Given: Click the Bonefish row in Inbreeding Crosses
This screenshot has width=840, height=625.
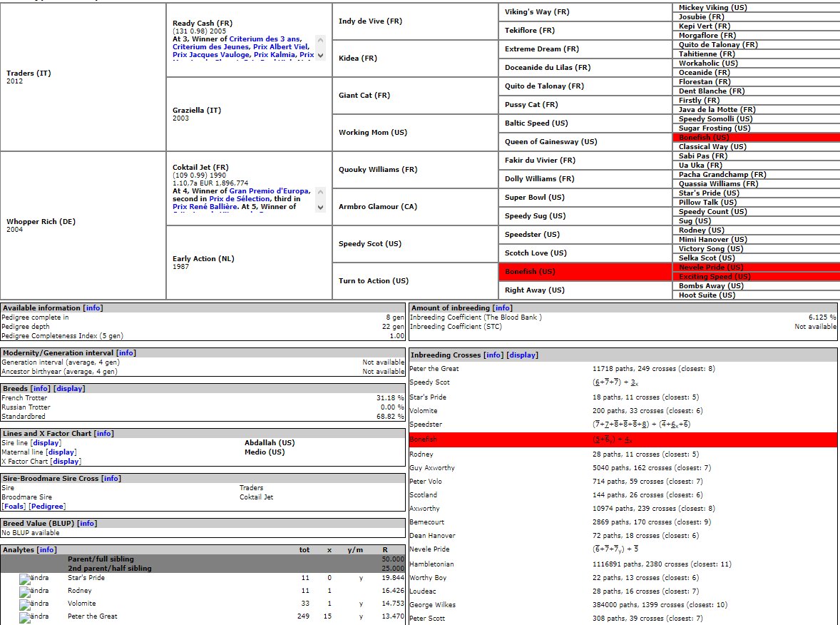Looking at the screenshot, I should coord(623,439).
